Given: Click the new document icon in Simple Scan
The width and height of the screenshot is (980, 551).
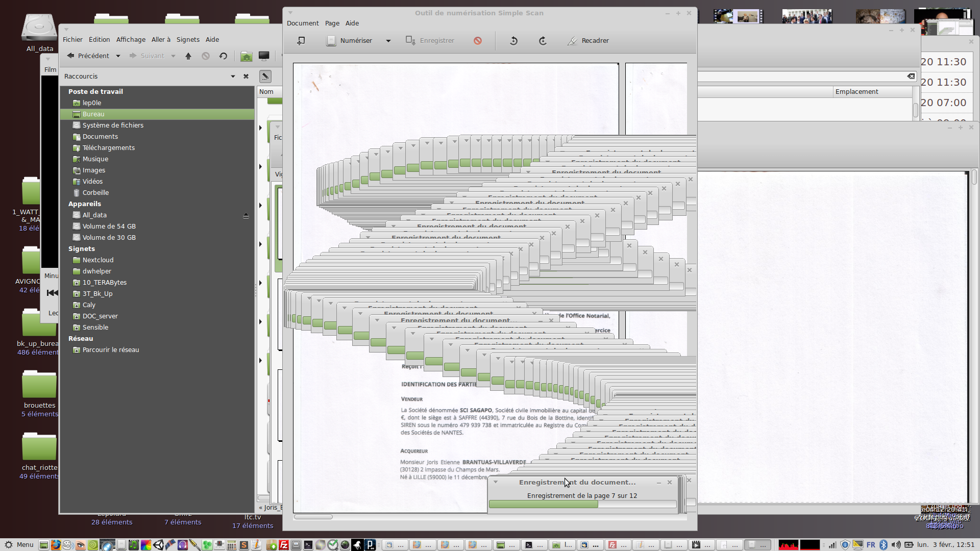Looking at the screenshot, I should pos(301,41).
